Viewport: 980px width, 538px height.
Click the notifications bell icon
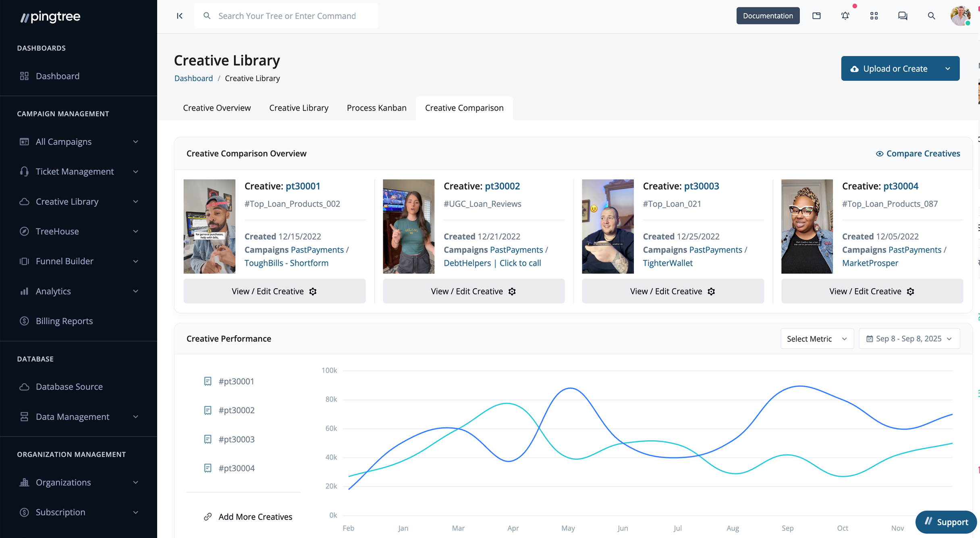(x=845, y=16)
